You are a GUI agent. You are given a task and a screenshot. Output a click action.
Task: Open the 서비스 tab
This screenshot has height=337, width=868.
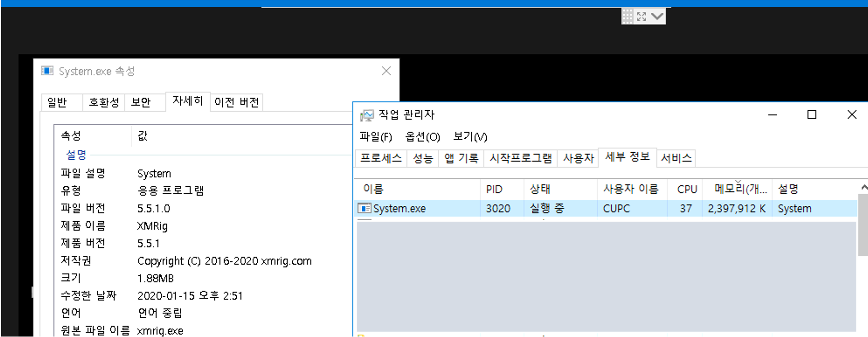(x=676, y=158)
